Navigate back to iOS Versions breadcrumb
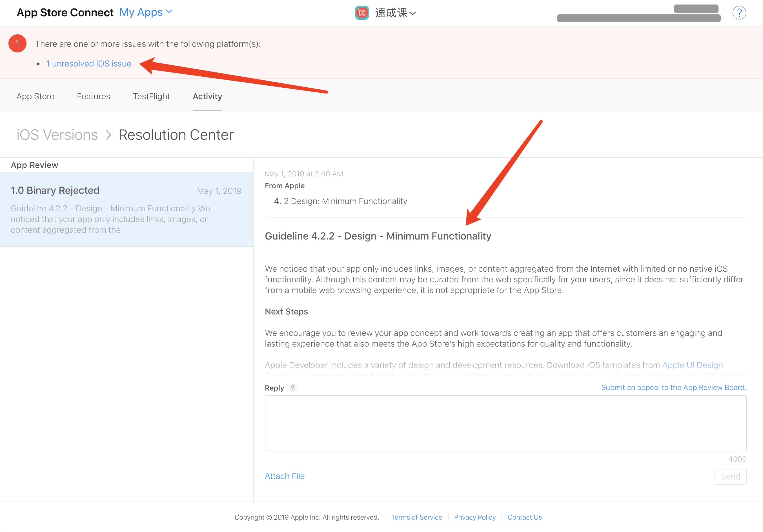763x532 pixels. [57, 135]
